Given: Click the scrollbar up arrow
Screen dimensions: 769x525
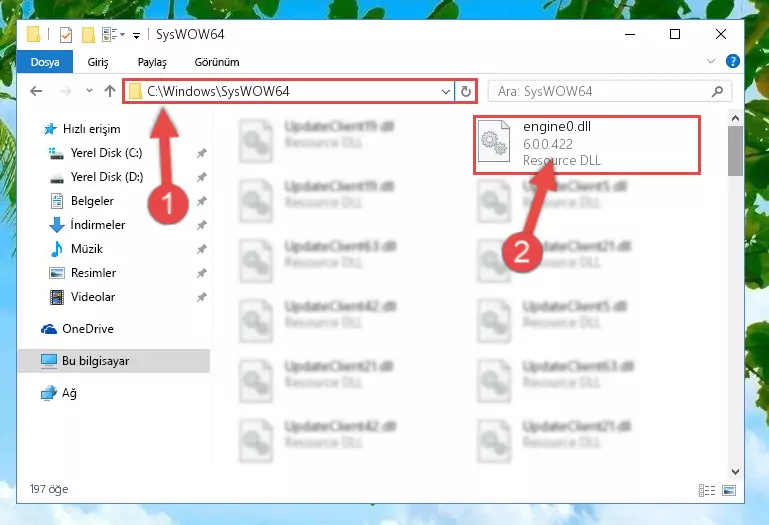Looking at the screenshot, I should 735,118.
